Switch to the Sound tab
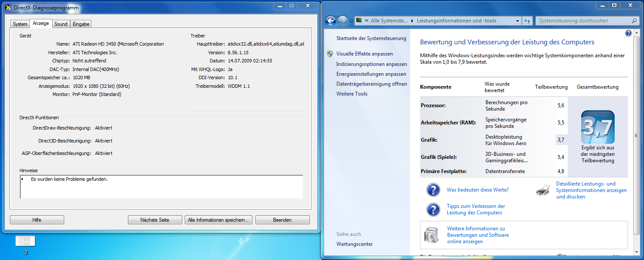644x260 pixels. pos(61,24)
